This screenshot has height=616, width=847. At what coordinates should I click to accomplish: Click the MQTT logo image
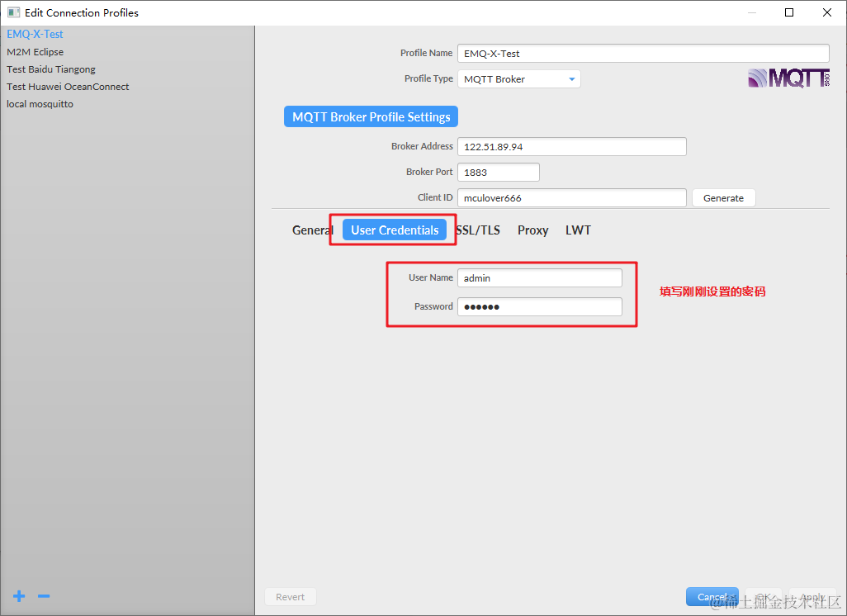point(788,78)
